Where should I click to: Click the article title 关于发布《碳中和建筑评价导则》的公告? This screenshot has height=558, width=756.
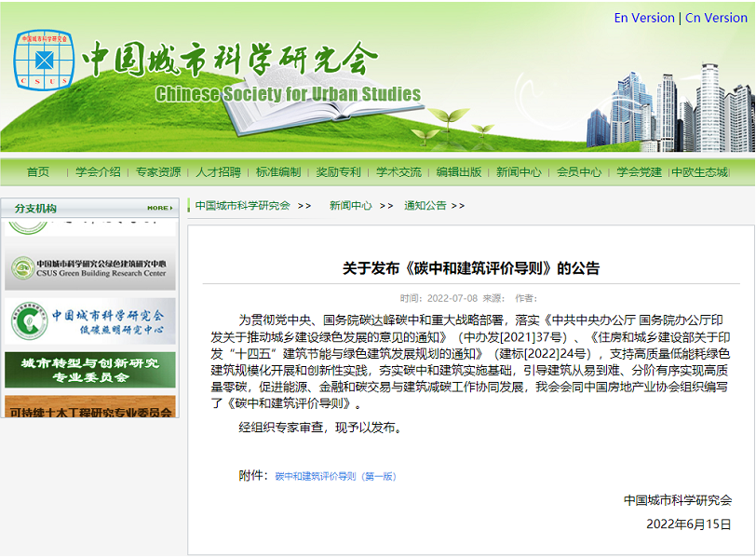tap(471, 268)
